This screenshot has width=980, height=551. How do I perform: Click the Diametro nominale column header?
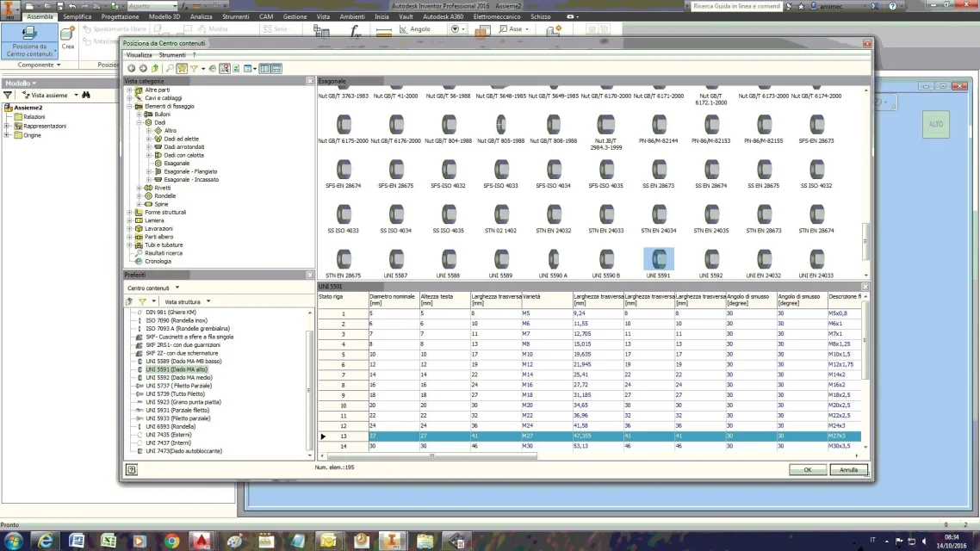(394, 300)
